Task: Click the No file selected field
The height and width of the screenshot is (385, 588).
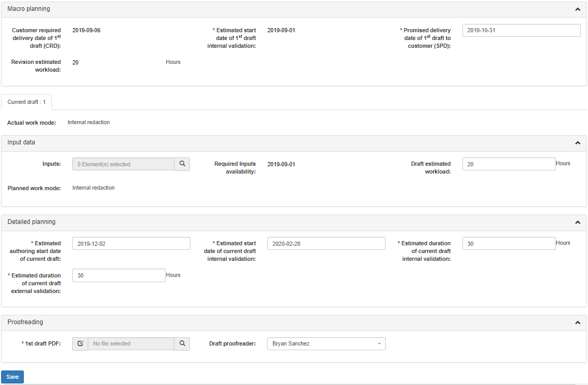Action: coord(131,343)
